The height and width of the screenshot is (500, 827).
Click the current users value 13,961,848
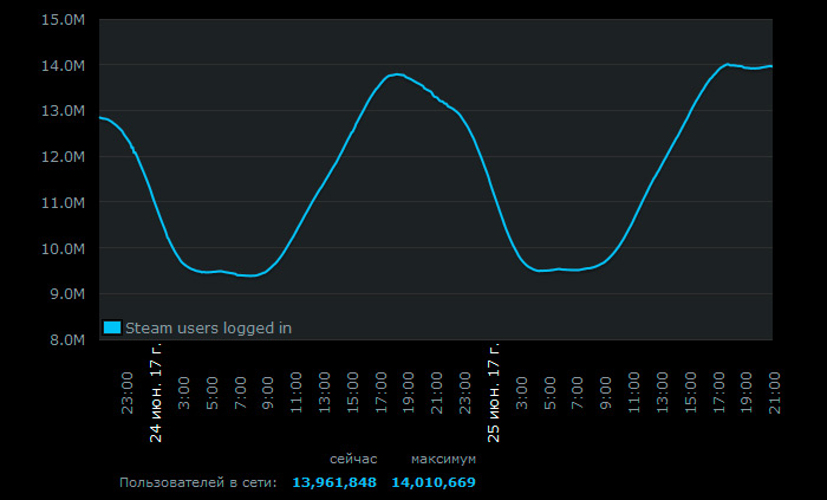(334, 483)
